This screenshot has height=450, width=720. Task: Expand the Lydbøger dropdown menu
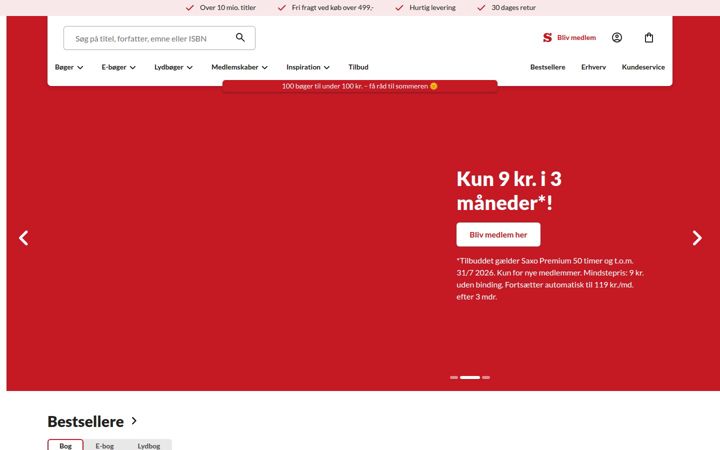173,67
